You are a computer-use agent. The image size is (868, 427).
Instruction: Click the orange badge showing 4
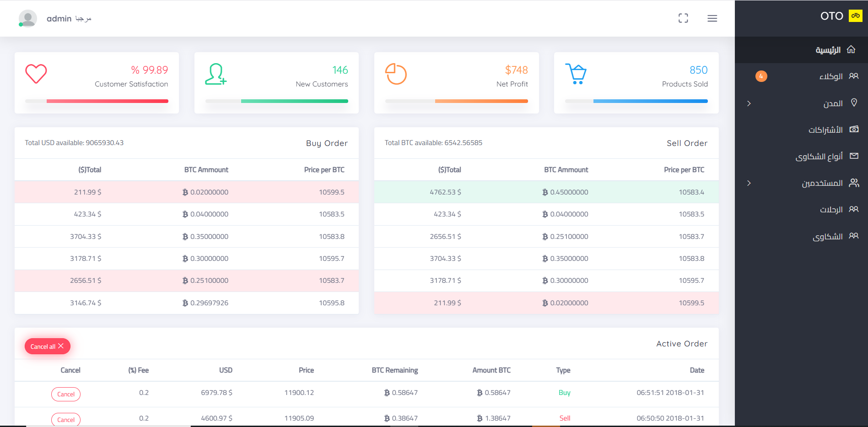[x=761, y=76]
